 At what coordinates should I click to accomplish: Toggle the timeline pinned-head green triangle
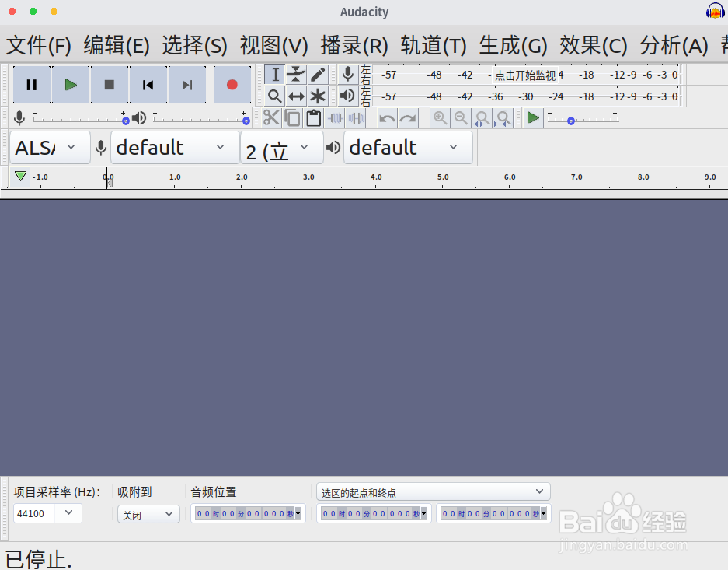click(x=20, y=177)
